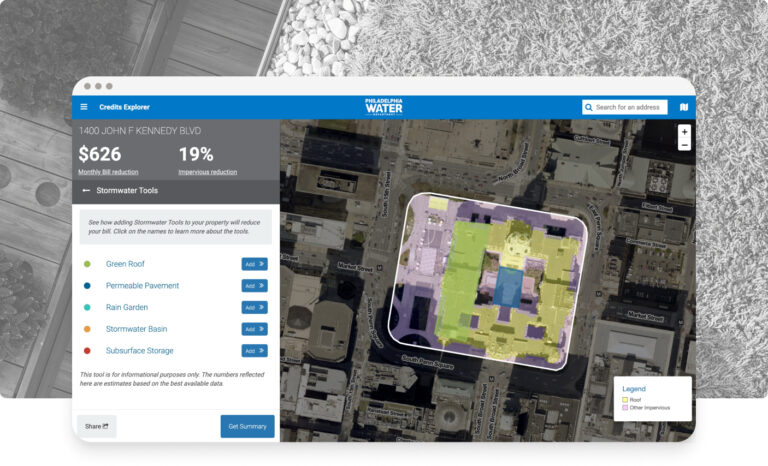This screenshot has height=466, width=768.
Task: Add Permeable Pavement tool
Action: pyautogui.click(x=254, y=286)
